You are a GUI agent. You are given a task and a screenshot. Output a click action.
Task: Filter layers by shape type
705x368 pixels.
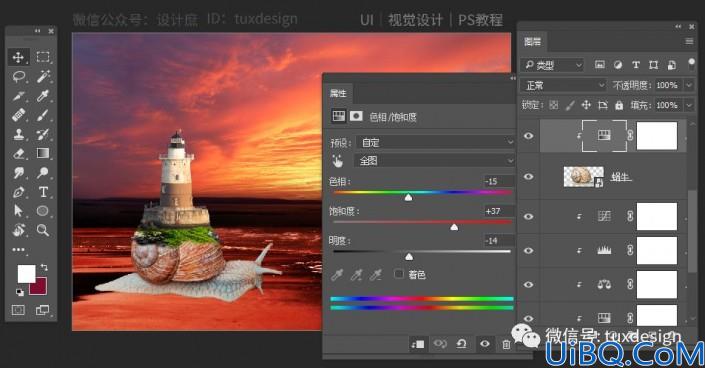point(653,65)
